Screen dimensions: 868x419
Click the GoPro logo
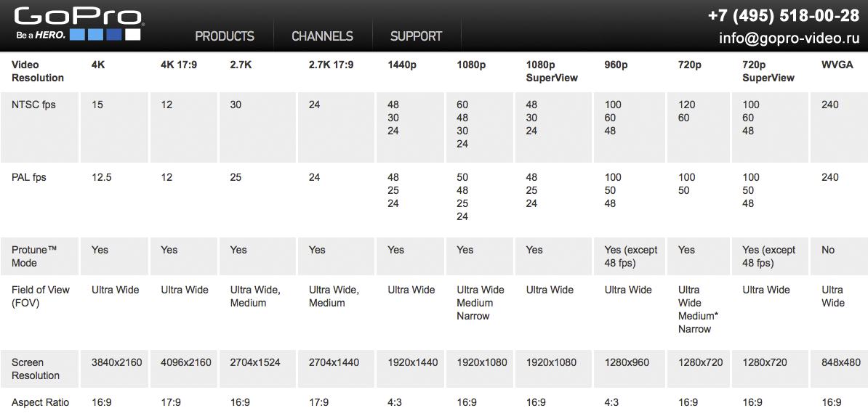click(x=78, y=17)
